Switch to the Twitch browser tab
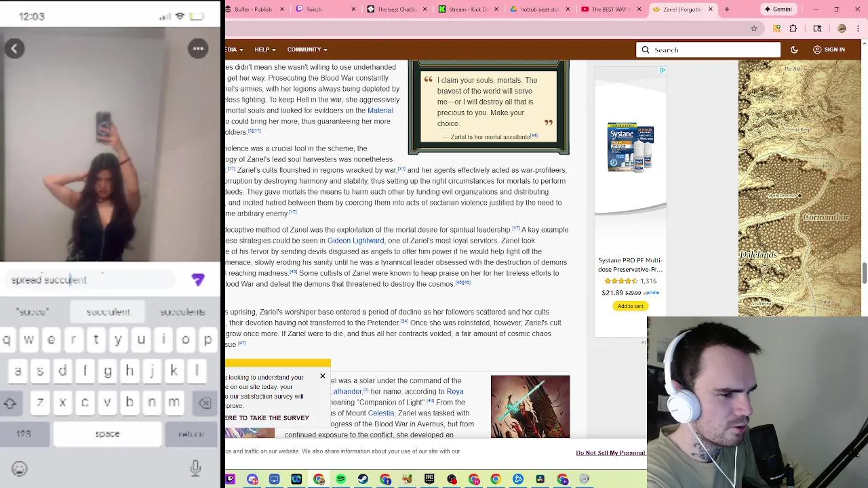This screenshot has height=488, width=868. click(x=325, y=9)
